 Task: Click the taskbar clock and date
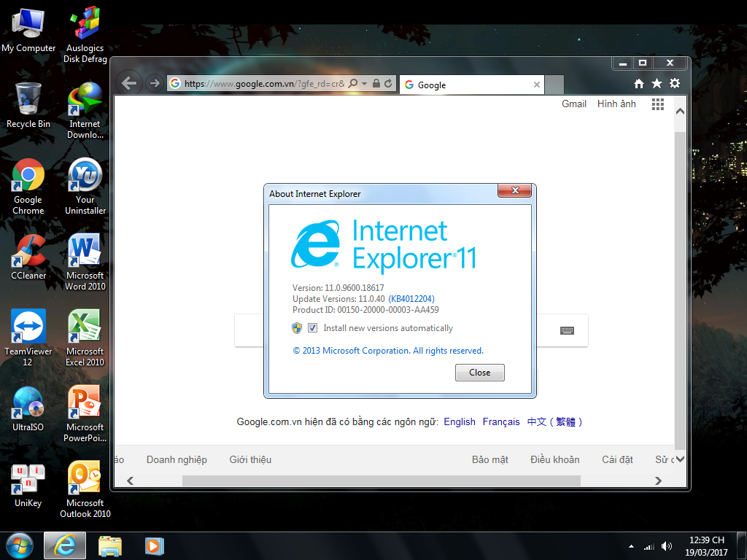coord(706,546)
